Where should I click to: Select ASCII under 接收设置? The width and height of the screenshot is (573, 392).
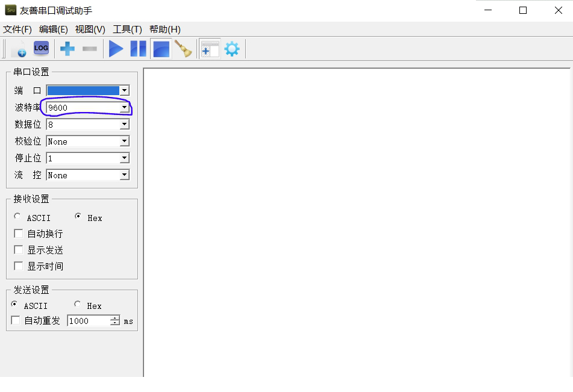tap(17, 216)
